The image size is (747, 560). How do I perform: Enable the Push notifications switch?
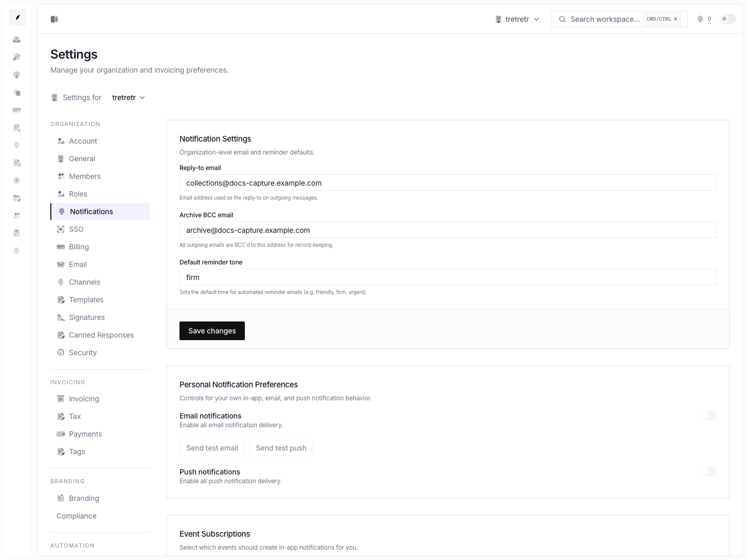(709, 471)
